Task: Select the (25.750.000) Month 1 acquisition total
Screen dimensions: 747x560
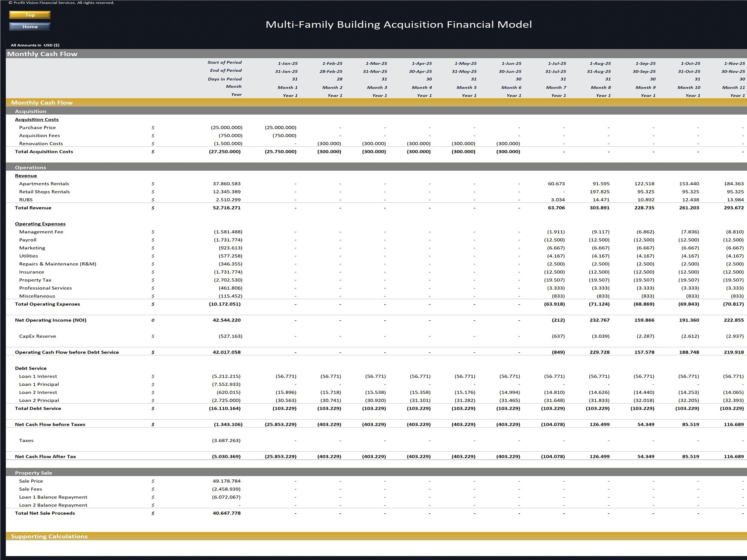Action: pos(280,152)
